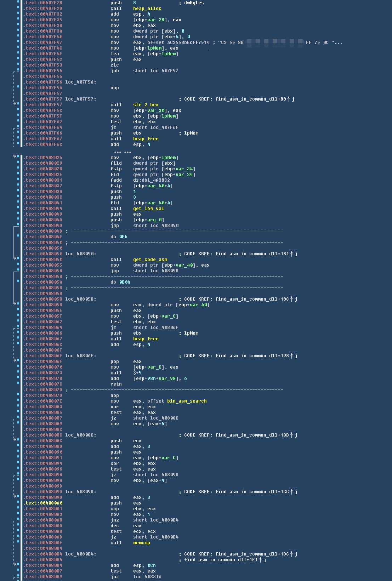Click the bin_asm_search offset reference
Image resolution: width=392 pixels, height=581 pixels.
point(187,401)
